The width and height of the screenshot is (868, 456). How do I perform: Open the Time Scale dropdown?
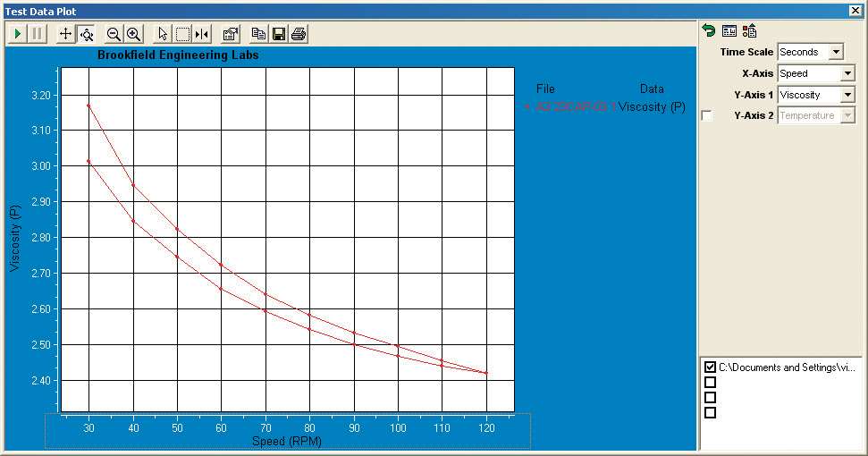(836, 52)
